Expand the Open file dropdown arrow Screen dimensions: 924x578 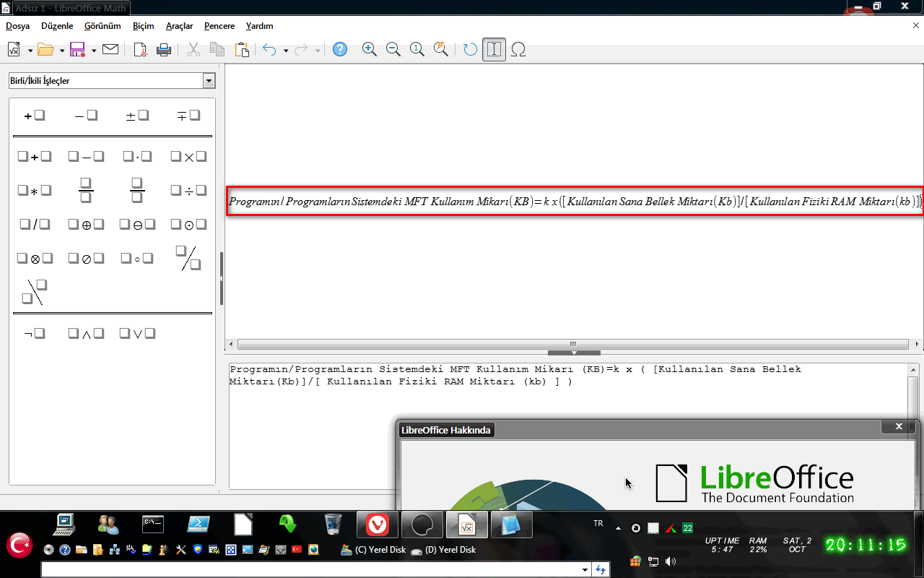click(x=62, y=50)
